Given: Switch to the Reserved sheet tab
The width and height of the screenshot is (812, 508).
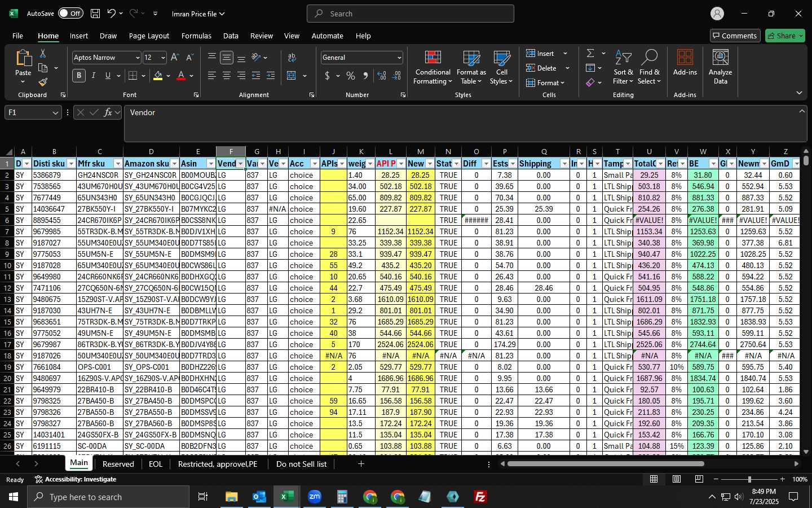Looking at the screenshot, I should [118, 464].
